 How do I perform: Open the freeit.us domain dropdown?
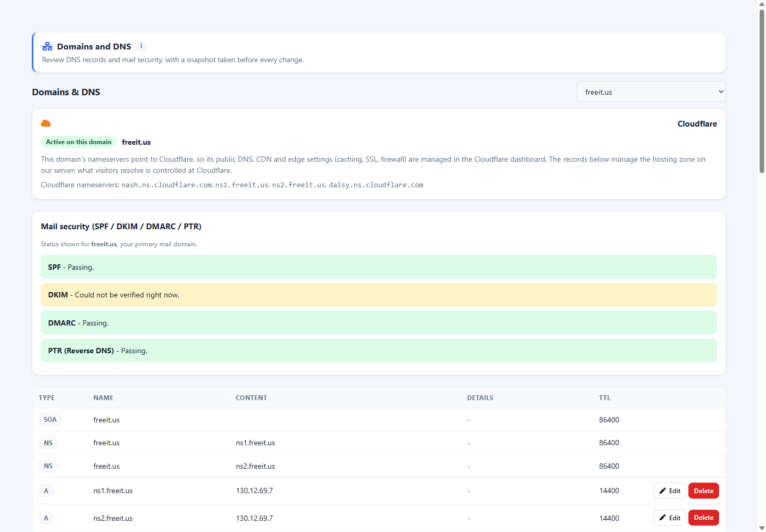pyautogui.click(x=651, y=92)
